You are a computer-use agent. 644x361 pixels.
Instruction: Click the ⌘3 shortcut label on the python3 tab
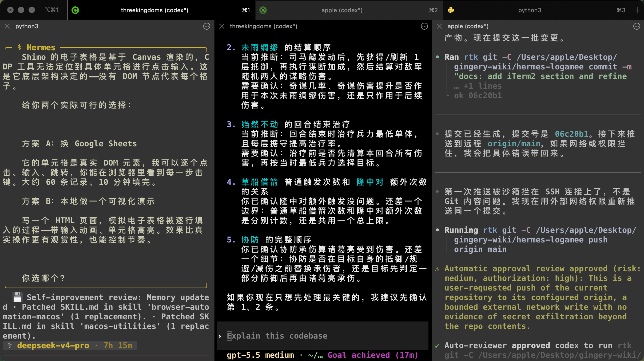coord(621,10)
